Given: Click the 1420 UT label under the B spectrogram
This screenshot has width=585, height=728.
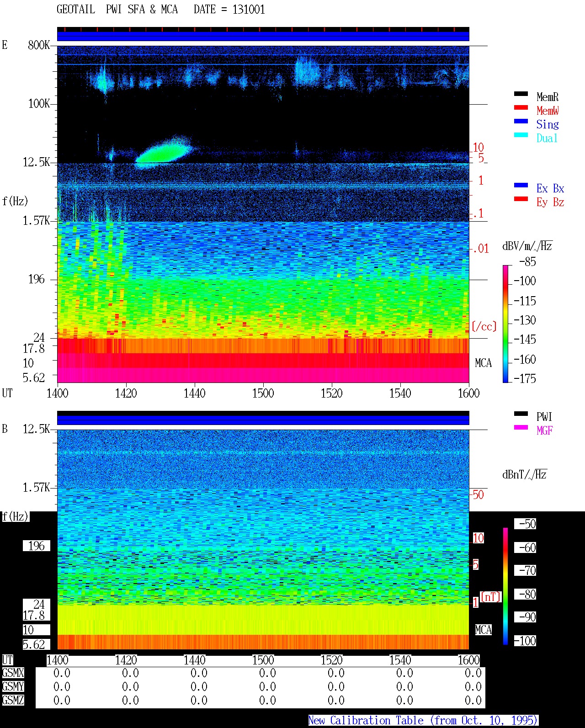Looking at the screenshot, I should 126,660.
